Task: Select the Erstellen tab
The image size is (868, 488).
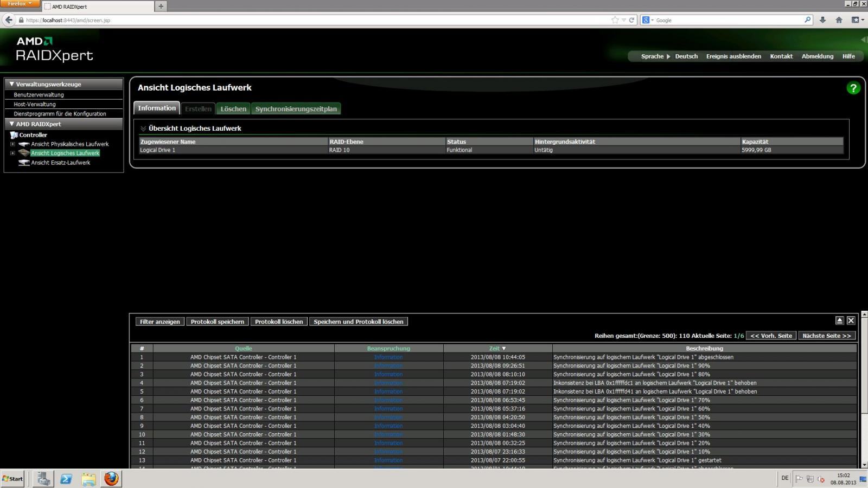Action: tap(198, 109)
